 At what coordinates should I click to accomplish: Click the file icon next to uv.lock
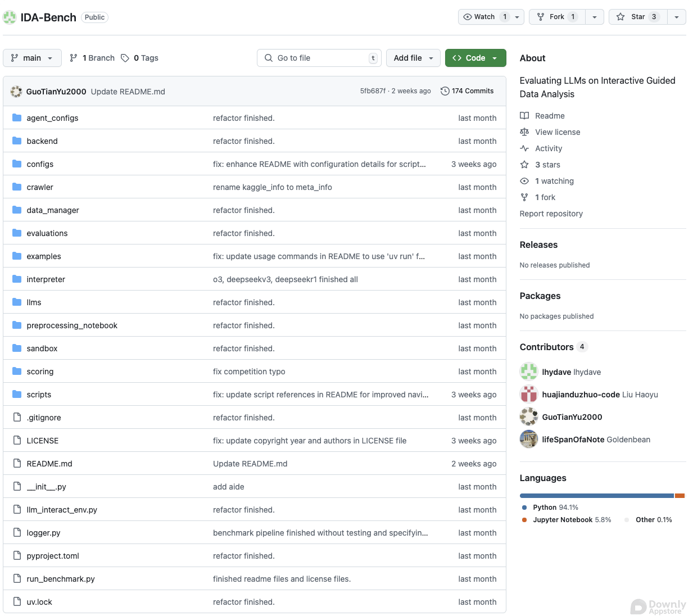pos(17,602)
